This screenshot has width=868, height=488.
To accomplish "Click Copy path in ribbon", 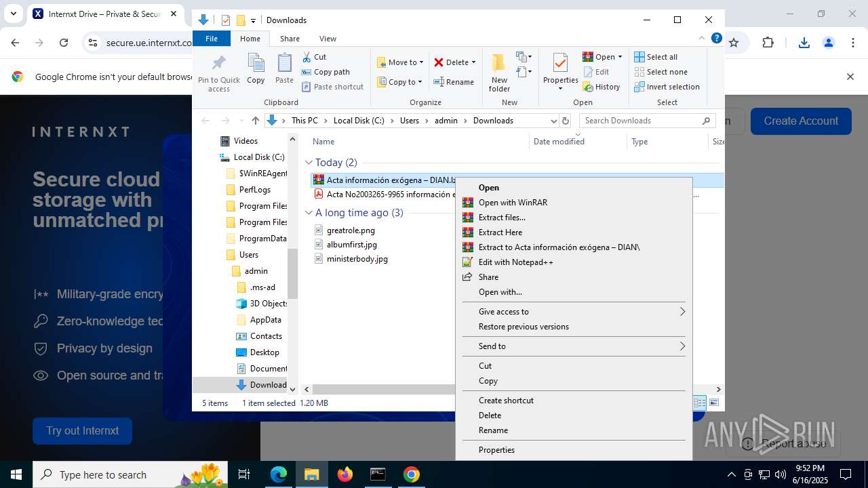I will pyautogui.click(x=325, y=72).
